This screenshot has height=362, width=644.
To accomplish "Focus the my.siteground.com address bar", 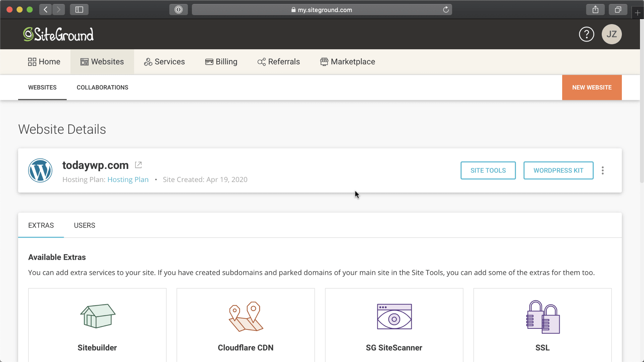I will coord(322,10).
